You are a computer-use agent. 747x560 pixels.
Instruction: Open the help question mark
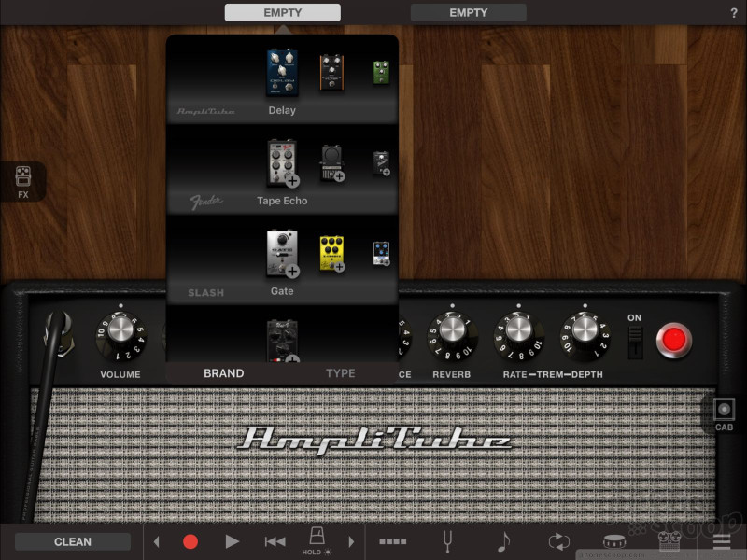coord(734,13)
